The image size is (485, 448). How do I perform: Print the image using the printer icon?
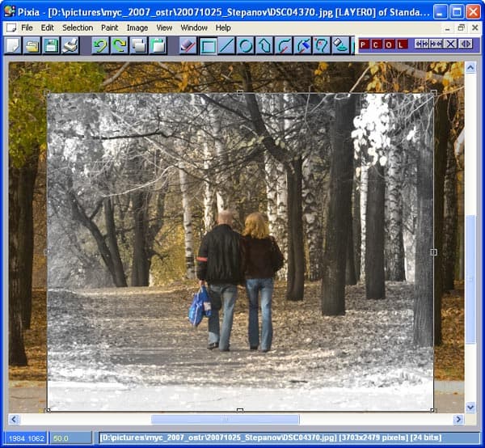coord(70,46)
